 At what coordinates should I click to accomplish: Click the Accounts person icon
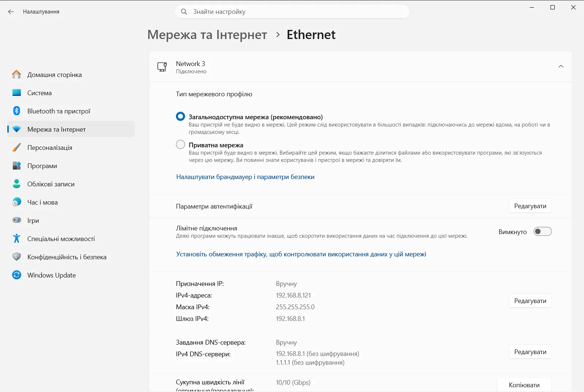(x=16, y=184)
